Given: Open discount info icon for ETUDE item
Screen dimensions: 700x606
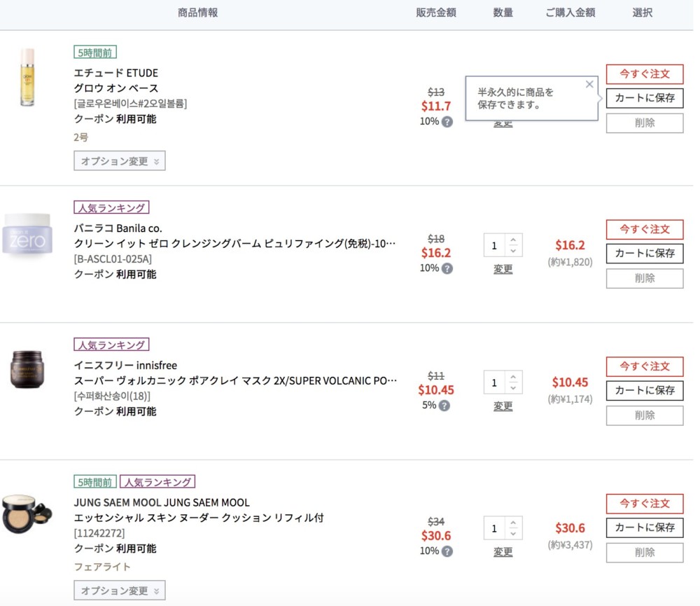Looking at the screenshot, I should click(447, 122).
